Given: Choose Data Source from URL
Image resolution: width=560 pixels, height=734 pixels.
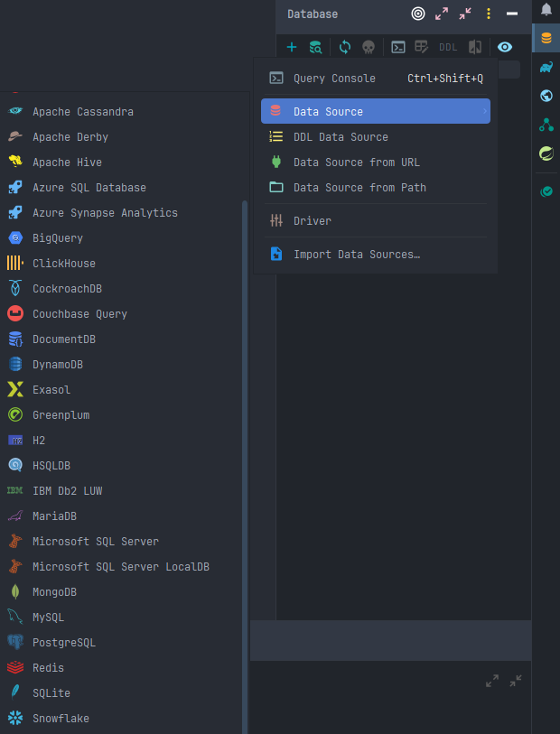Looking at the screenshot, I should pos(376,162).
